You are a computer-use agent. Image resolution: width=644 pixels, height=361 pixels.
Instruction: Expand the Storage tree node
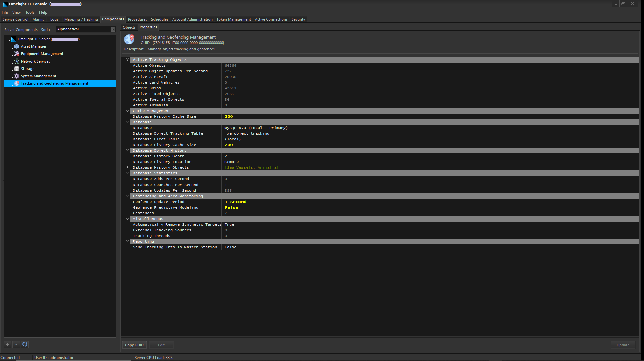pos(12,70)
